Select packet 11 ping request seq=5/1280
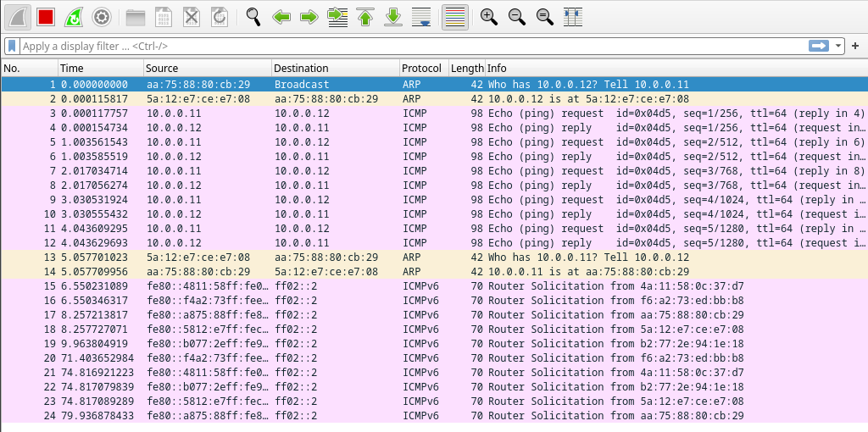 point(434,229)
